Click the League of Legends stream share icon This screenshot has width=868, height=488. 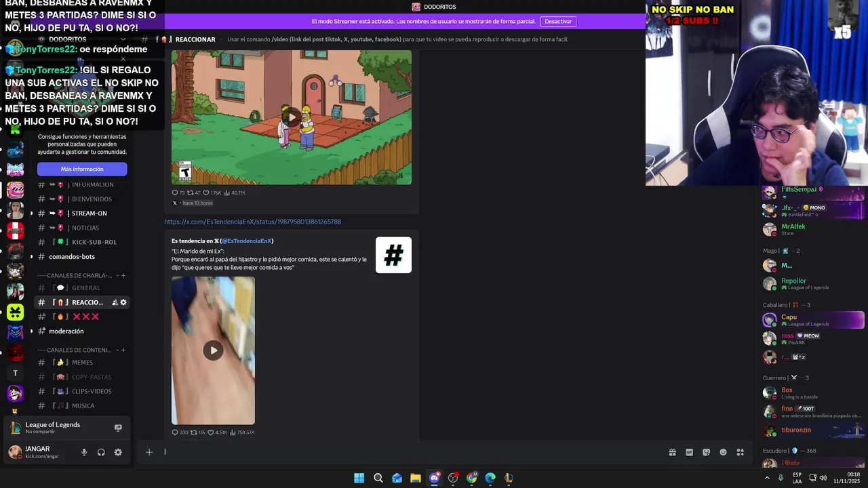click(118, 428)
